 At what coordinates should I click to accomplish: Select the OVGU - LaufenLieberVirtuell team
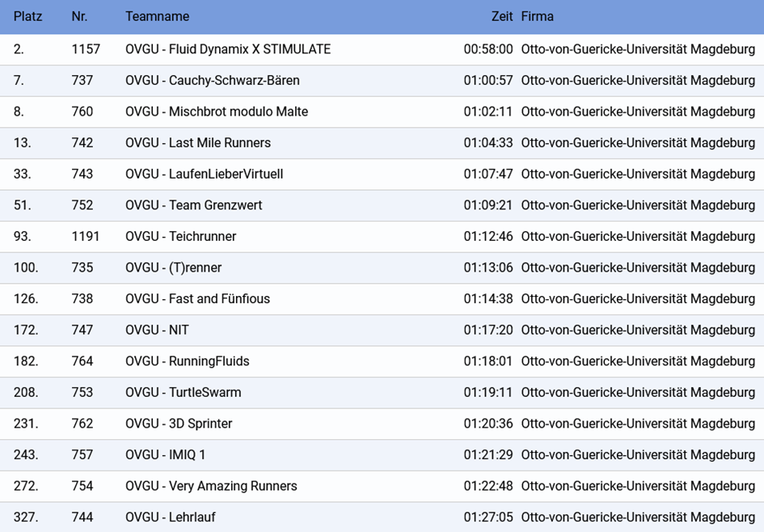click(382, 174)
